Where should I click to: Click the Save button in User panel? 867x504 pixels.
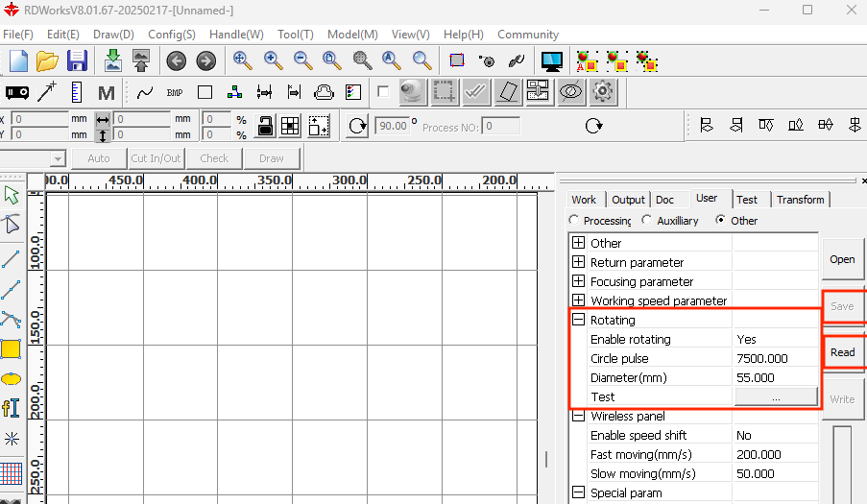pyautogui.click(x=842, y=306)
